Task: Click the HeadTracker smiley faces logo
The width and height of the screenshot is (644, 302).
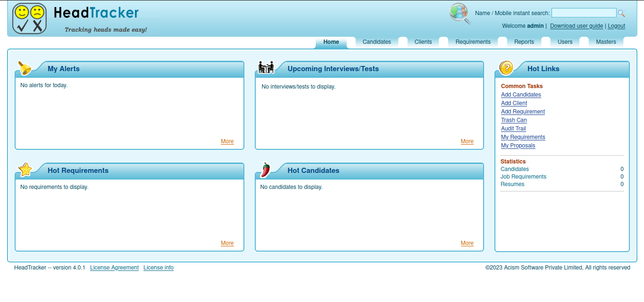Action: coord(29,18)
